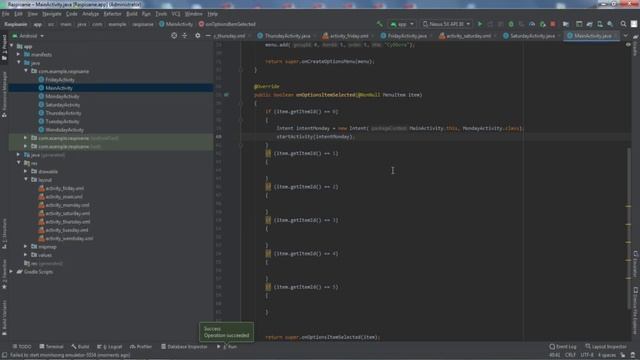The image size is (640, 360).
Task: Open Database Inspector tool window
Action: coord(184,347)
